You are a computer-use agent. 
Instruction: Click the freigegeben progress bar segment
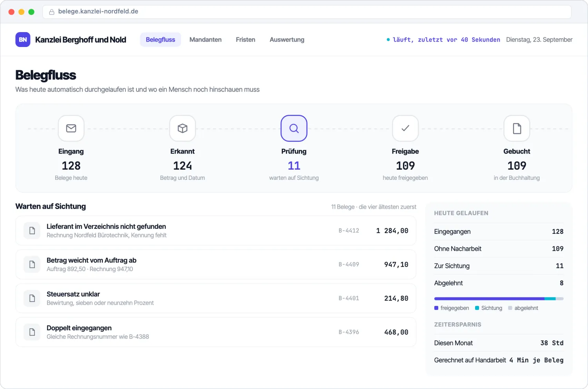[489, 299]
